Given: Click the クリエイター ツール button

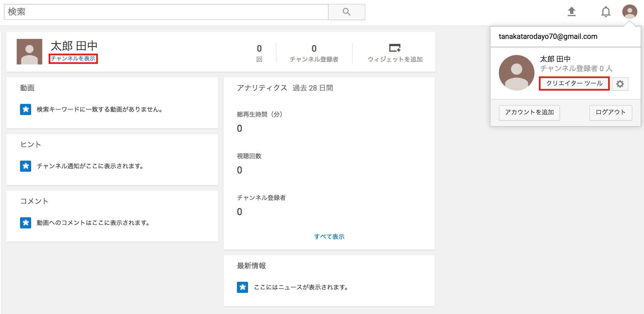Looking at the screenshot, I should coord(574,83).
